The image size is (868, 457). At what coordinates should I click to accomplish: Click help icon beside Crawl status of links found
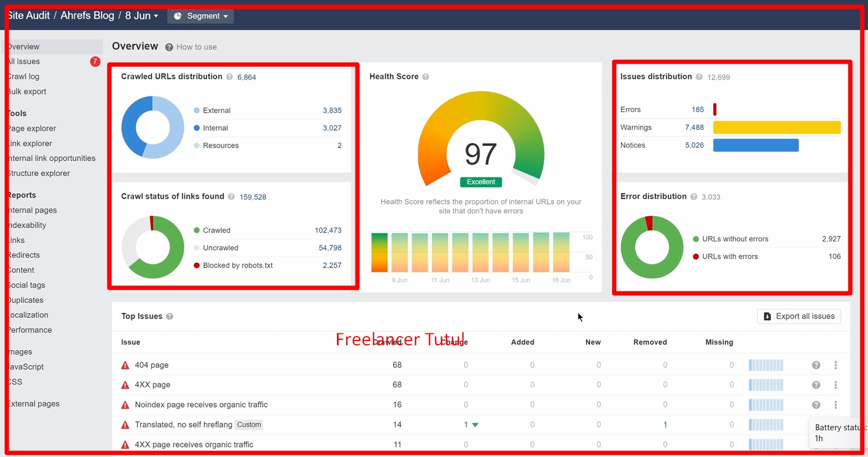pyautogui.click(x=231, y=197)
